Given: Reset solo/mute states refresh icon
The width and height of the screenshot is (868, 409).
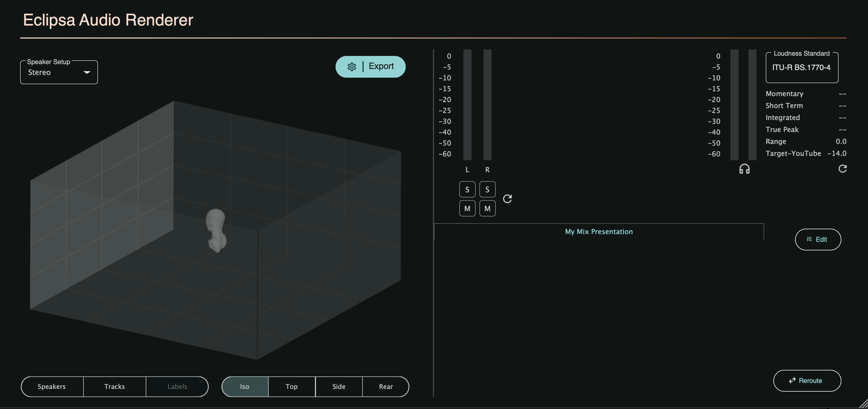Looking at the screenshot, I should click(x=507, y=199).
